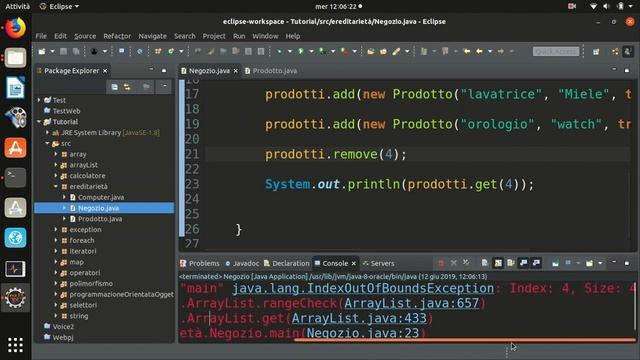Open dropdown arrow next to New icon
This screenshot has width=640, height=360.
(52, 51)
